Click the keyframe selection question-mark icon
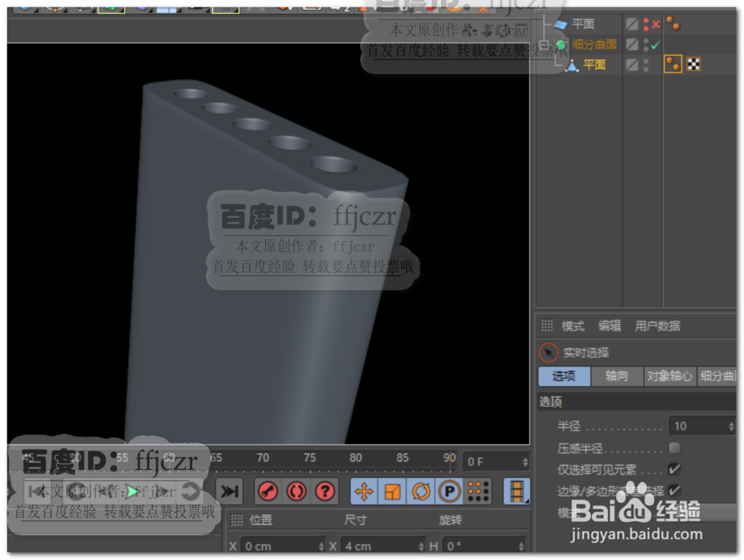The height and width of the screenshot is (560, 744). point(325,492)
